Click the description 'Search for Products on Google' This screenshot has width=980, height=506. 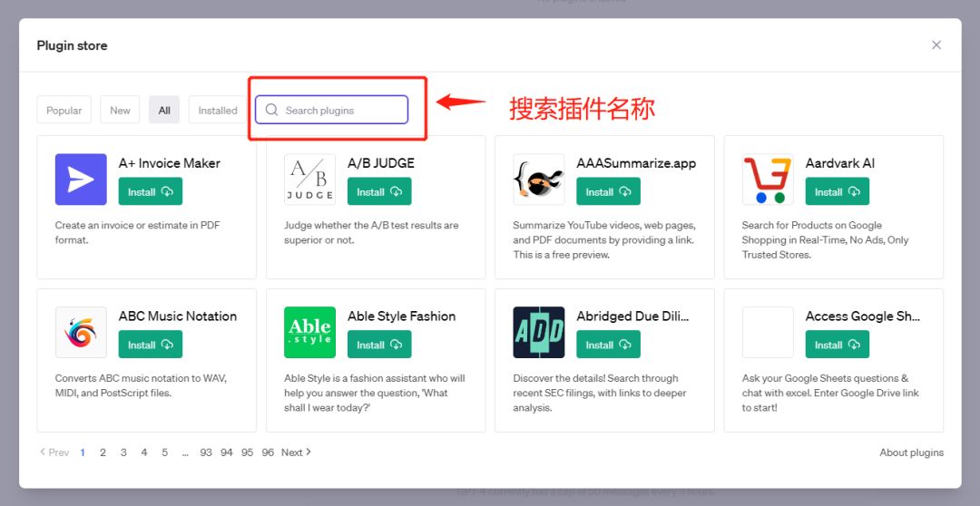[826, 240]
